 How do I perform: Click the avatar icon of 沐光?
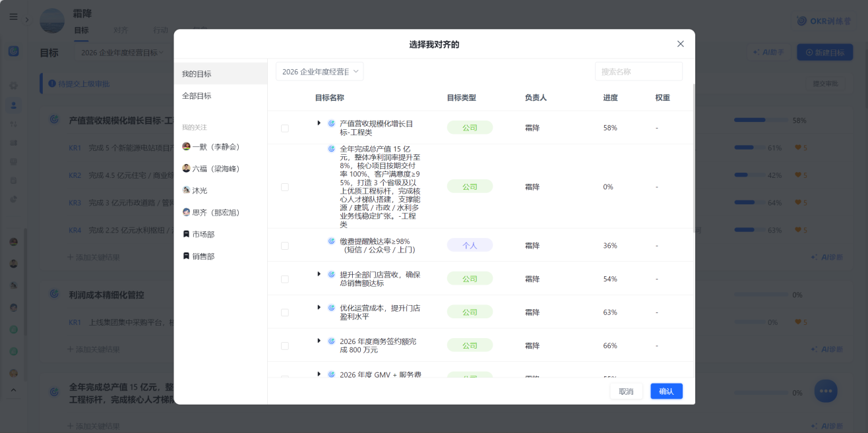pos(186,190)
